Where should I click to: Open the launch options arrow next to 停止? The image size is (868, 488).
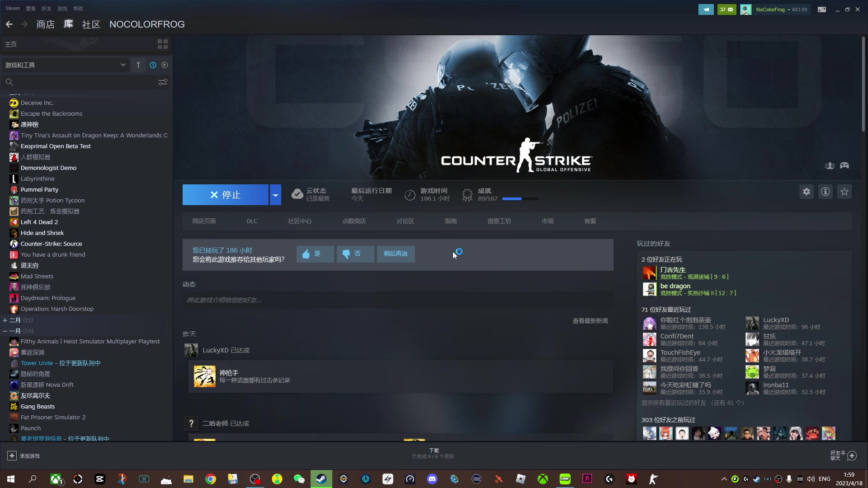pos(275,195)
